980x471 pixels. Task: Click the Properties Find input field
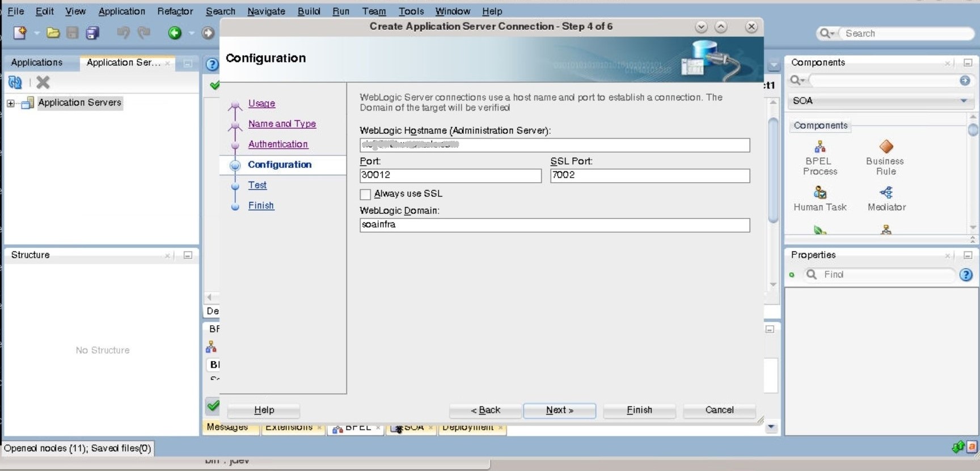click(886, 275)
